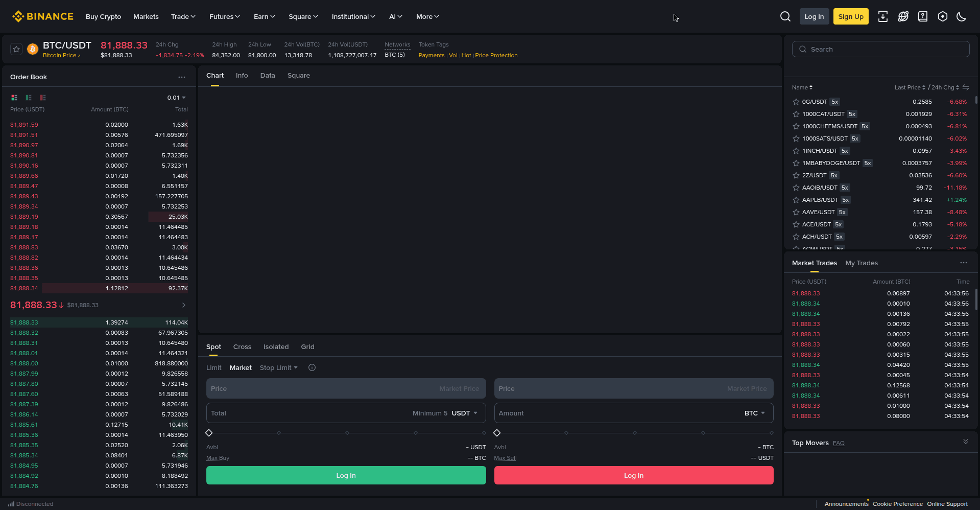Favorite the ACH/USDT pair star
The image size is (980, 510).
point(796,237)
